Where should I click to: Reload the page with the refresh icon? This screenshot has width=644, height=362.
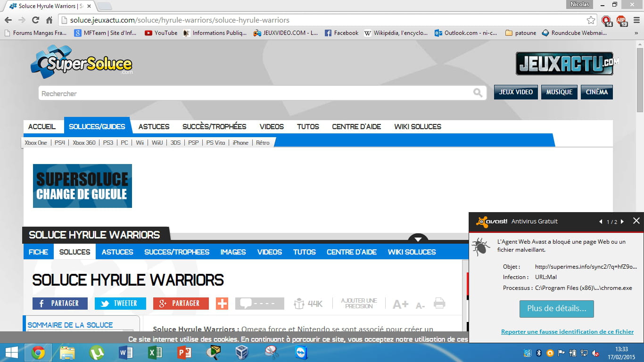click(x=35, y=20)
